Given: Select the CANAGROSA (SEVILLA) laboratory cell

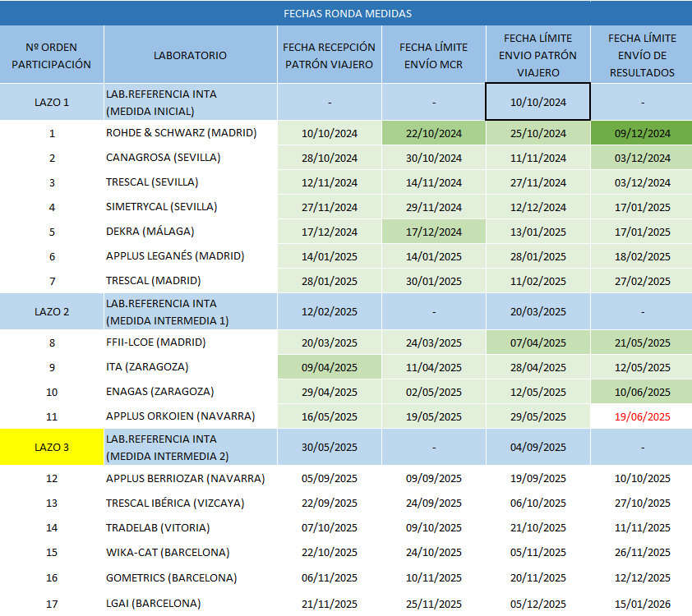Looking at the screenshot, I should [190, 158].
